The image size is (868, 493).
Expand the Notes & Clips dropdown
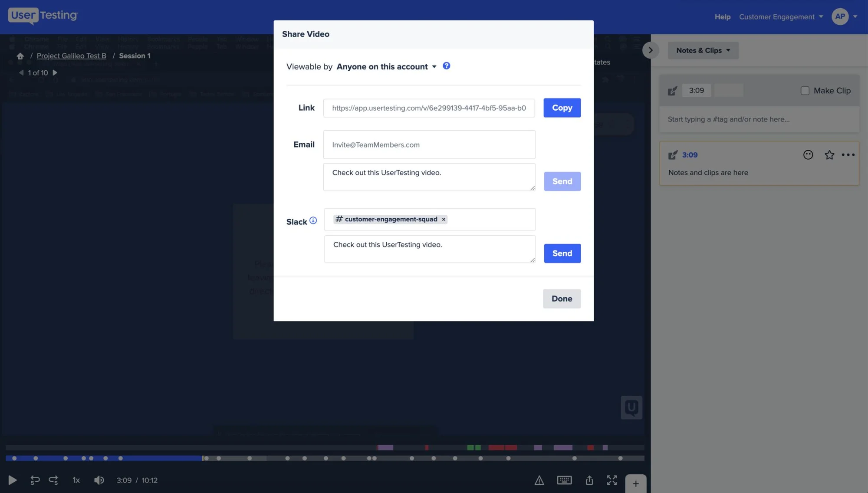tap(703, 50)
